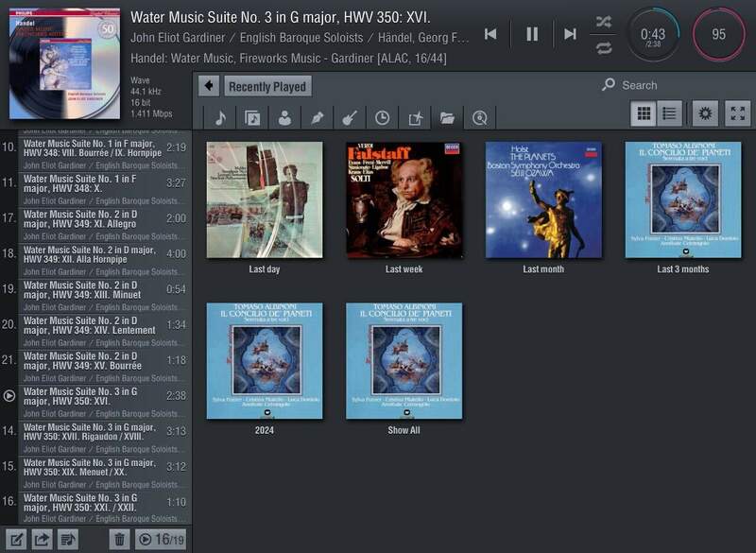The width and height of the screenshot is (756, 553).
Task: Toggle repeat playback mode
Action: (x=604, y=47)
